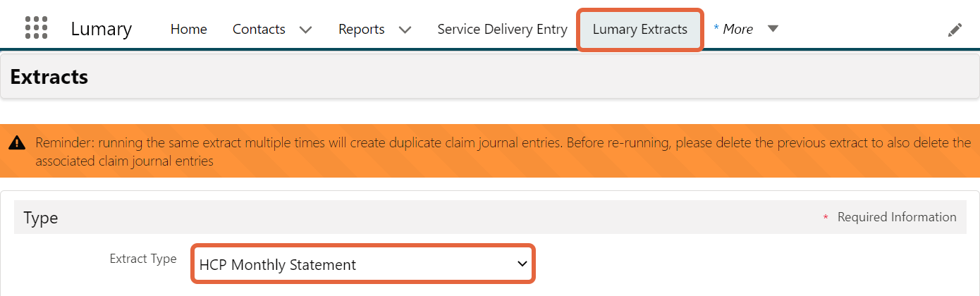
Task: Click the Lumary app name
Action: pos(101,29)
